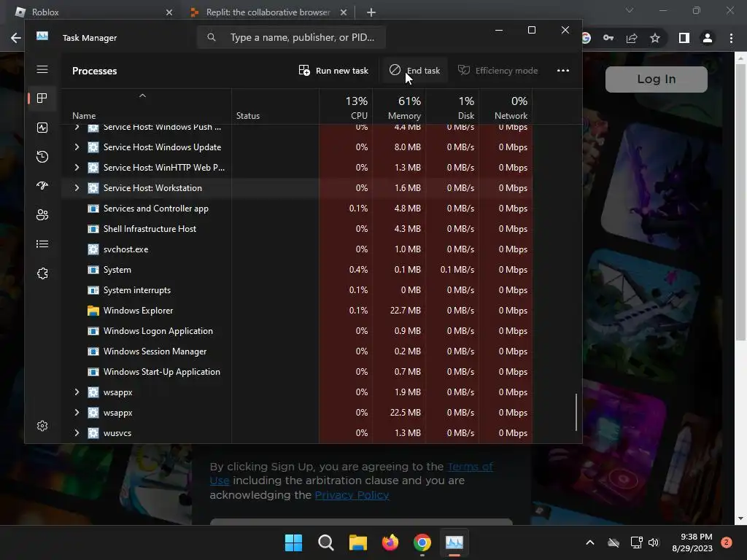Click the Log In button in Chrome
This screenshot has width=747, height=560.
pyautogui.click(x=656, y=79)
